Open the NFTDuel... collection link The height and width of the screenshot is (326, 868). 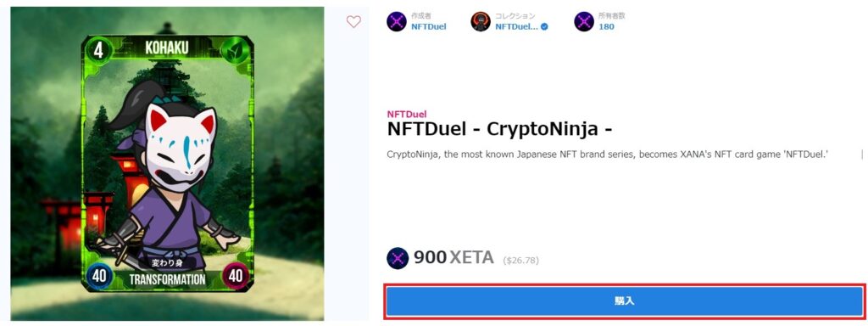(x=516, y=26)
